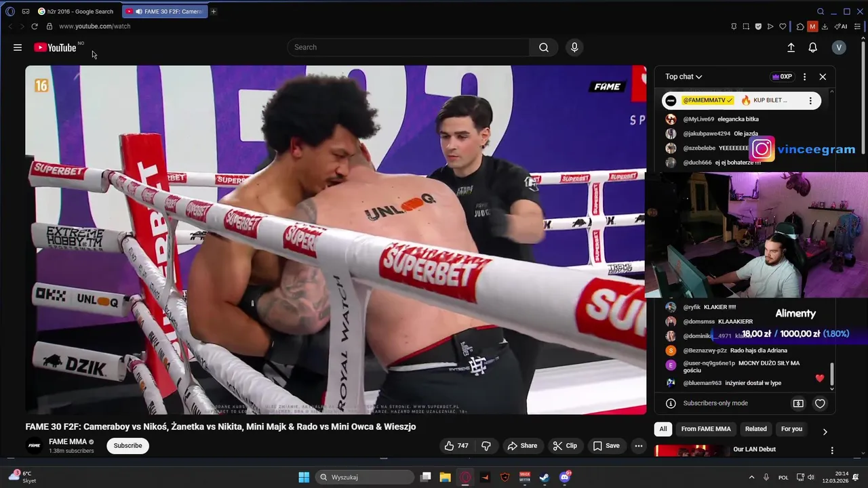Image resolution: width=868 pixels, height=488 pixels.
Task: Close the live chat panel
Action: [823, 77]
